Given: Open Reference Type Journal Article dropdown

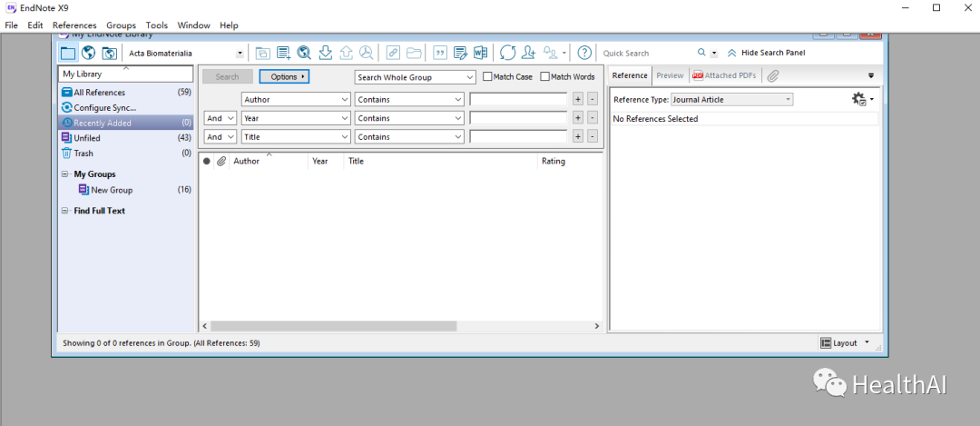Looking at the screenshot, I should pyautogui.click(x=732, y=100).
